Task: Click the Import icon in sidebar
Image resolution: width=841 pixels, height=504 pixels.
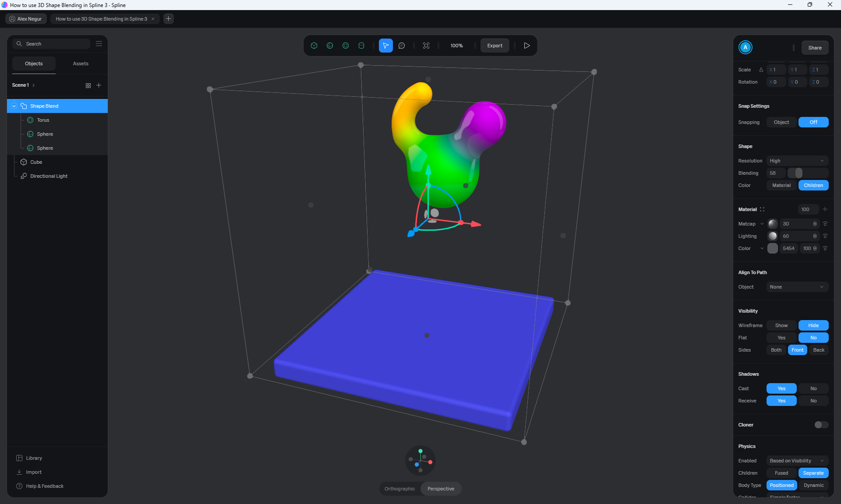Action: 19,472
